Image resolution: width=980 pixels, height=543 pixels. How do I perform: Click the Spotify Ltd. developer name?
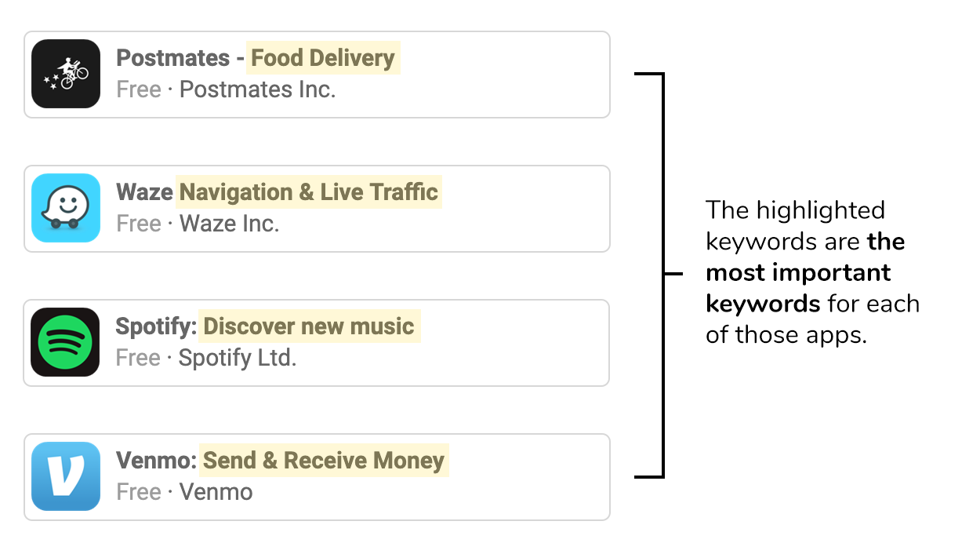click(x=238, y=358)
